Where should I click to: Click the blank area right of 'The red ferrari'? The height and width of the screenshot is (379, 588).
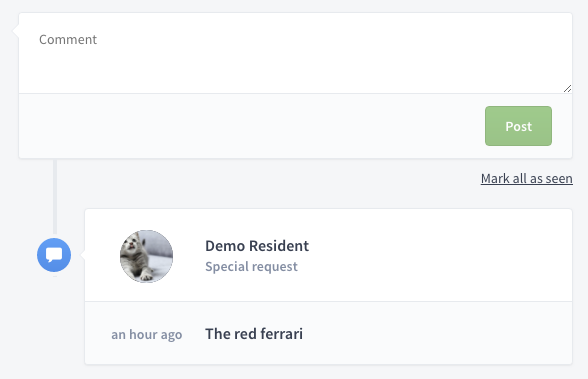[x=437, y=334]
